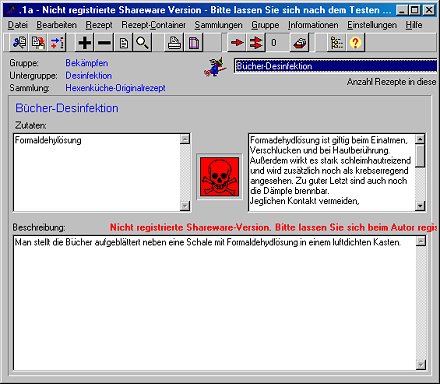Viewport: 440px width, 384px height.
Task: Open the Sammlungen menu
Action: pyautogui.click(x=218, y=25)
